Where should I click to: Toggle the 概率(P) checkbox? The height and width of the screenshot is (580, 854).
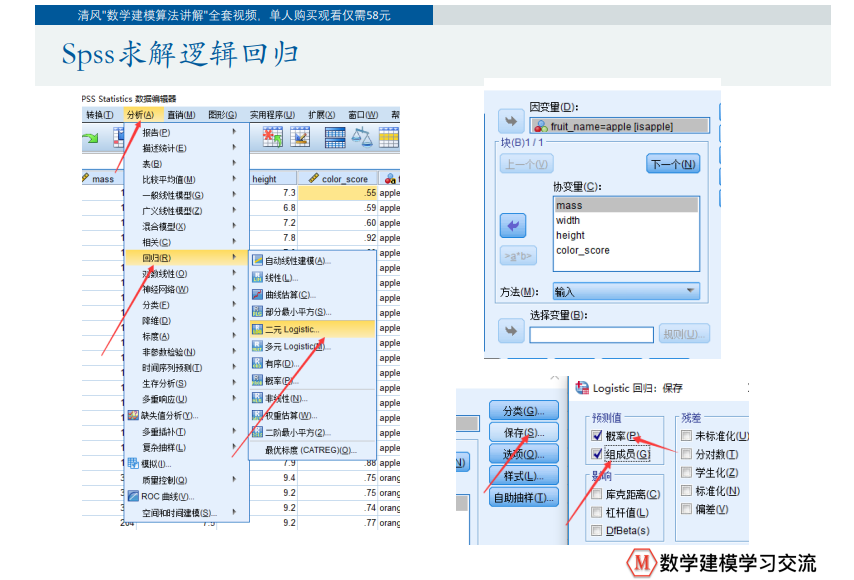click(597, 436)
